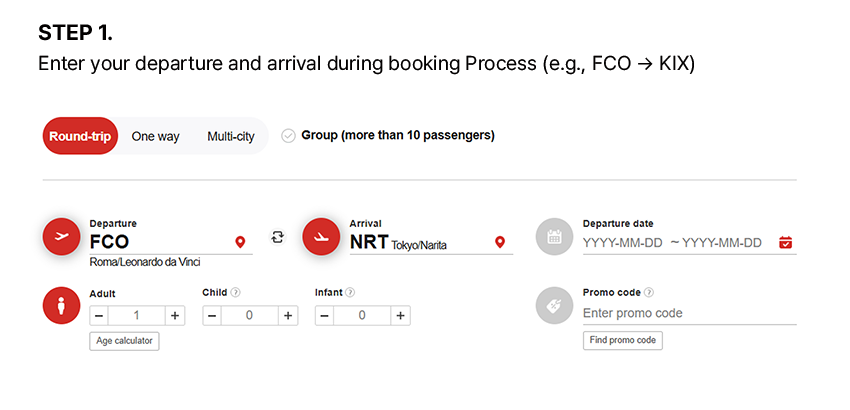Decrease the Infant passenger count
The width and height of the screenshot is (850, 410).
324,316
